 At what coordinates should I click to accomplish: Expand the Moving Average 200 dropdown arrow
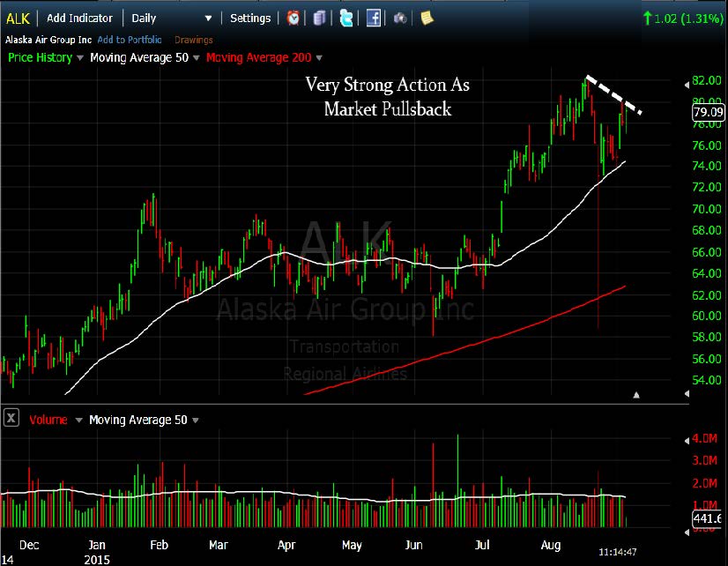click(319, 57)
